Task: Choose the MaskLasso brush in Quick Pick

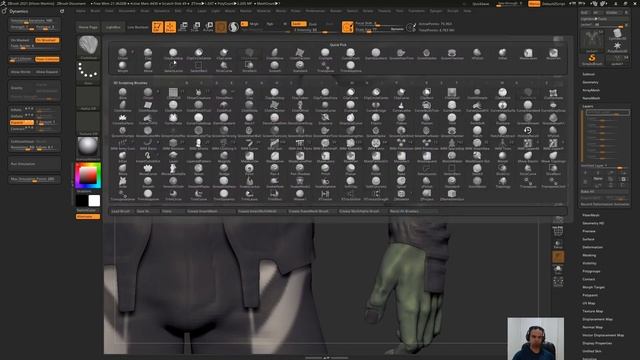Action: tap(528, 53)
